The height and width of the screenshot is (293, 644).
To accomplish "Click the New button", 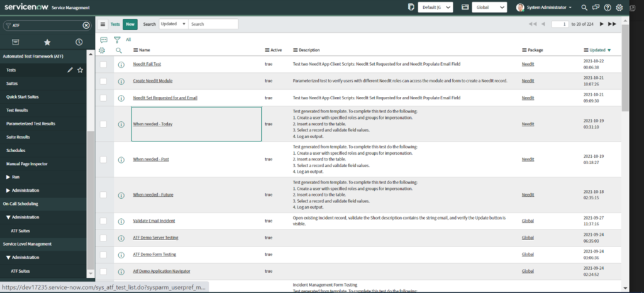I will point(130,25).
